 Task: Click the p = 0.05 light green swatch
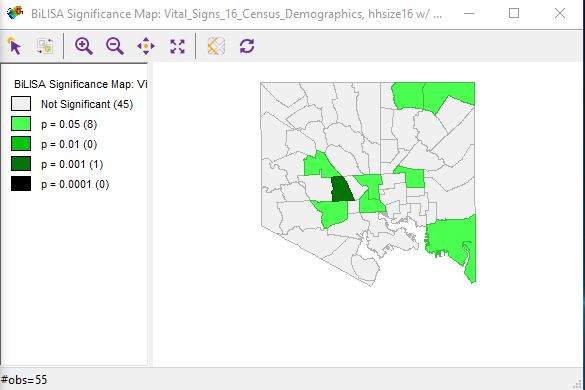click(21, 124)
